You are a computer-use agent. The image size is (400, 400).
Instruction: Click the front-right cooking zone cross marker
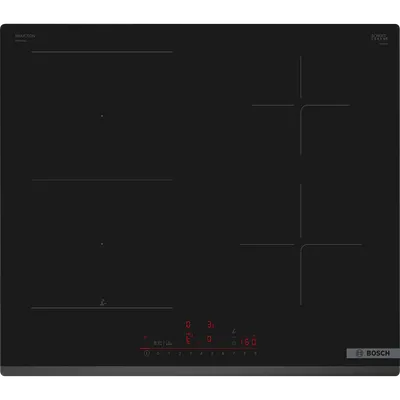[x=301, y=245]
